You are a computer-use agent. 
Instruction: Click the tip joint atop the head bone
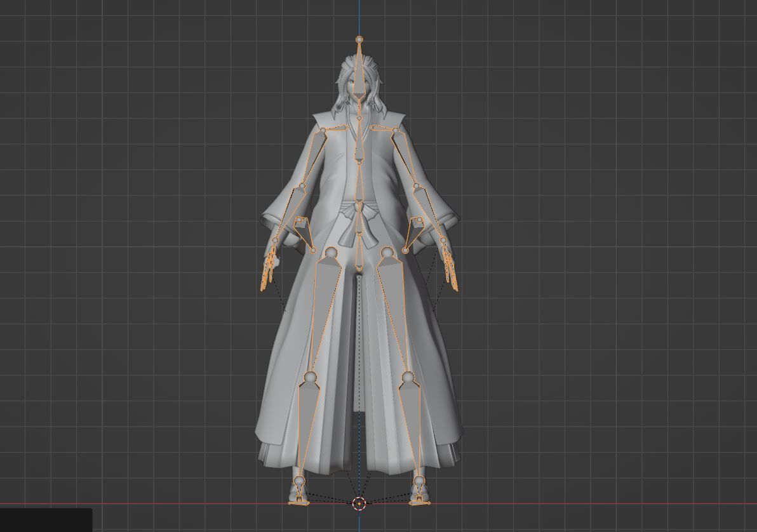[359, 39]
